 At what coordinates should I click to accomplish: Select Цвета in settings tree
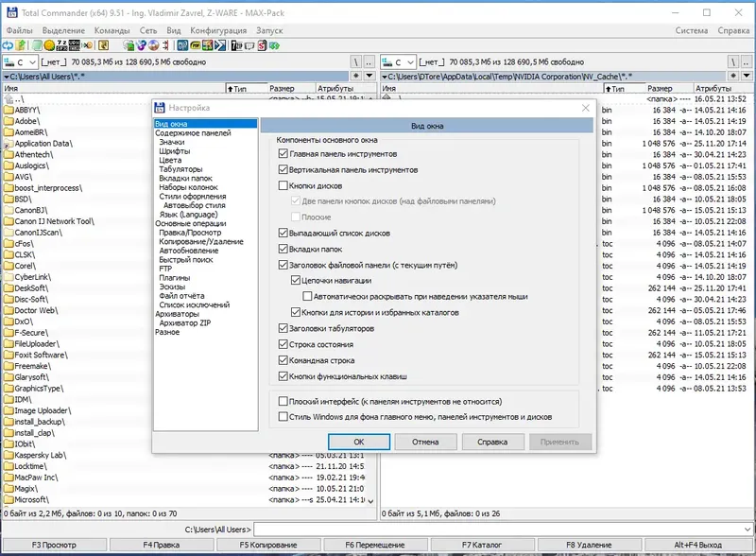click(x=170, y=160)
